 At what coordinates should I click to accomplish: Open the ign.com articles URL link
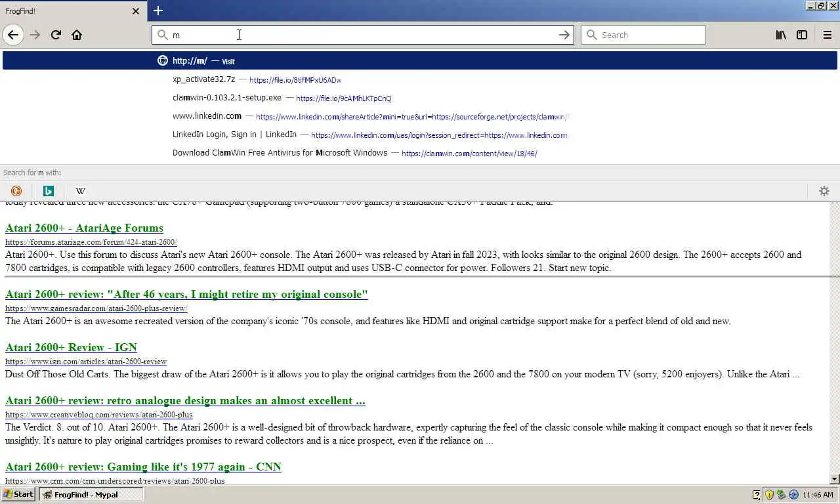point(86,362)
